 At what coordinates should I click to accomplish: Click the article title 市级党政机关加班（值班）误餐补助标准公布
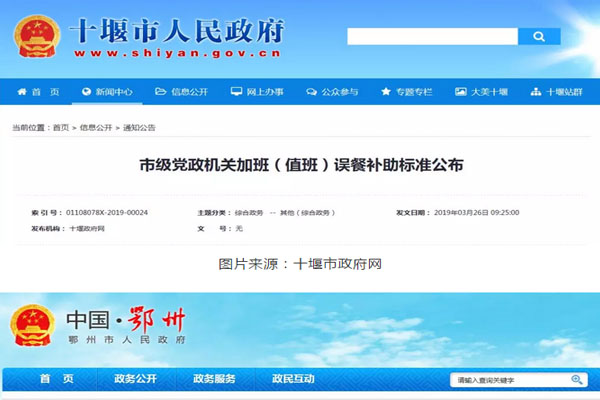click(x=301, y=165)
